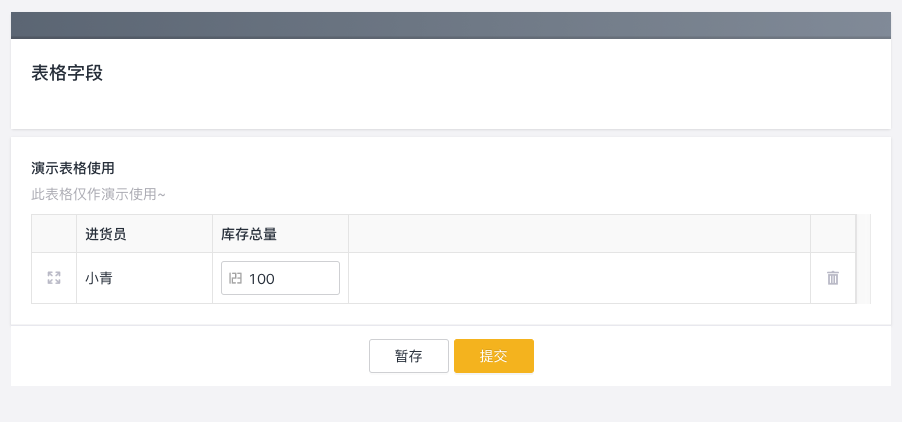The height and width of the screenshot is (422, 902).
Task: Delete the 小青 row with trash icon
Action: [833, 278]
